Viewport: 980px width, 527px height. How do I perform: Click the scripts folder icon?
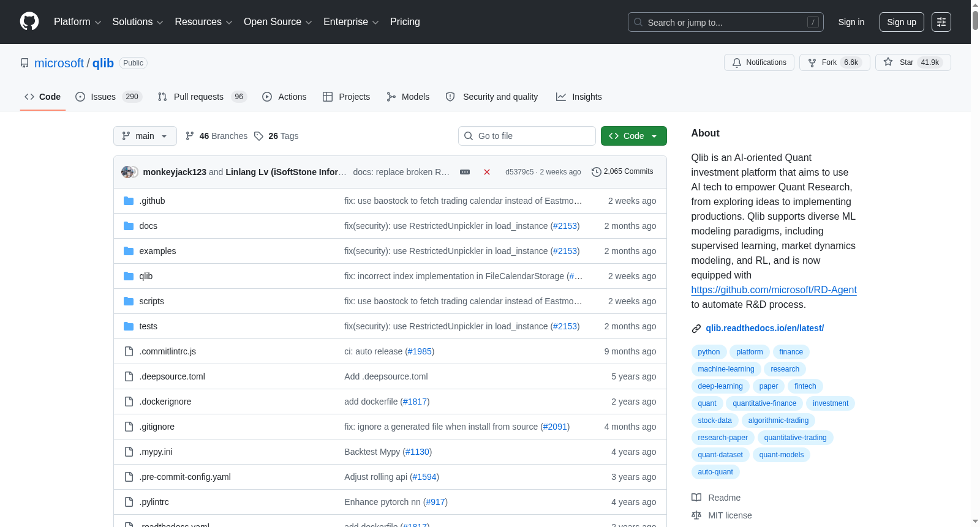129,301
